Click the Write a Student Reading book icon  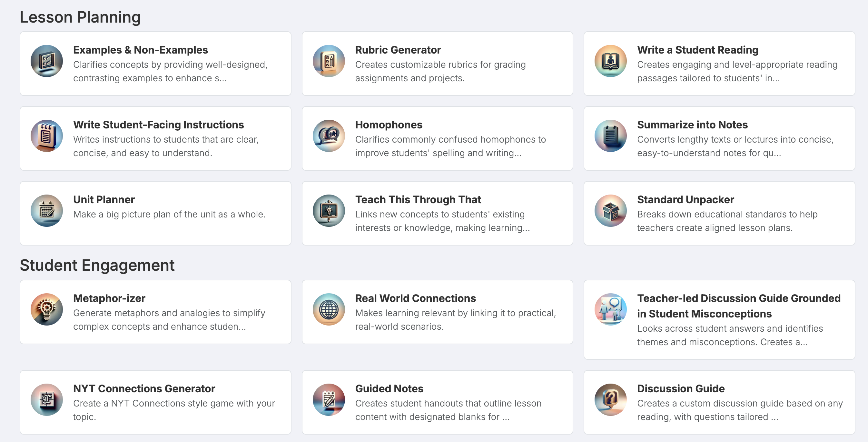(x=611, y=61)
